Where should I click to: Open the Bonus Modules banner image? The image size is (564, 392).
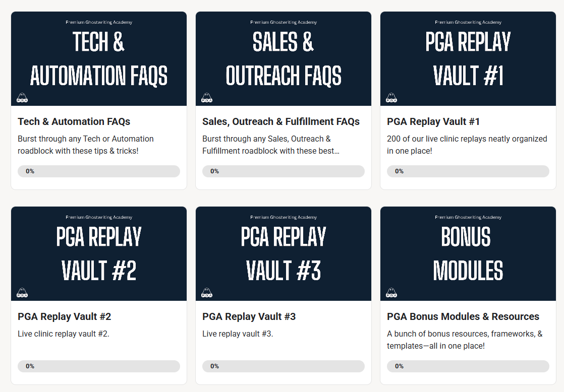click(x=468, y=253)
